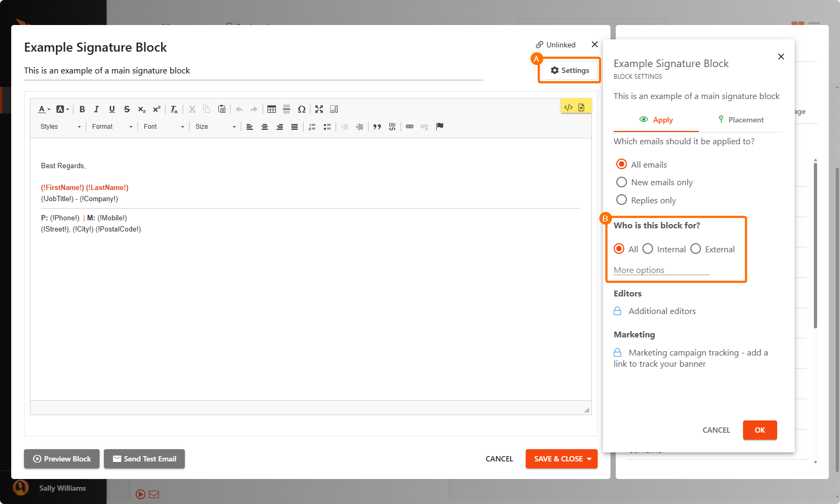The image size is (840, 504).
Task: Toggle bold formatting in editor toolbar
Action: point(82,109)
